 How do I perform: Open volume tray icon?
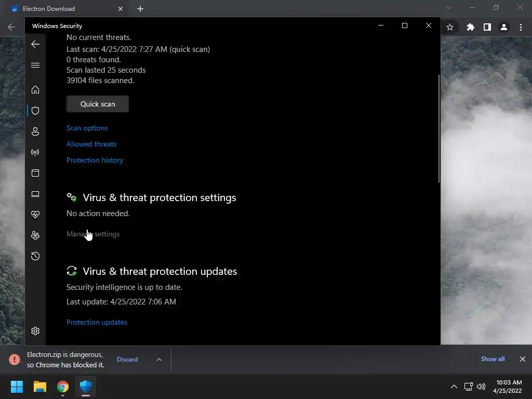481,387
